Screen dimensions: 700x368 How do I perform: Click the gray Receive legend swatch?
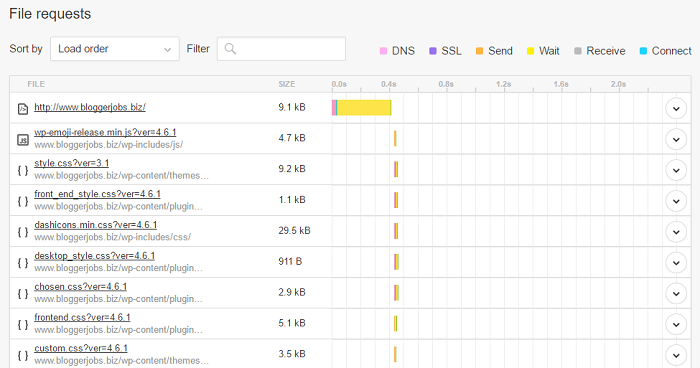[578, 51]
